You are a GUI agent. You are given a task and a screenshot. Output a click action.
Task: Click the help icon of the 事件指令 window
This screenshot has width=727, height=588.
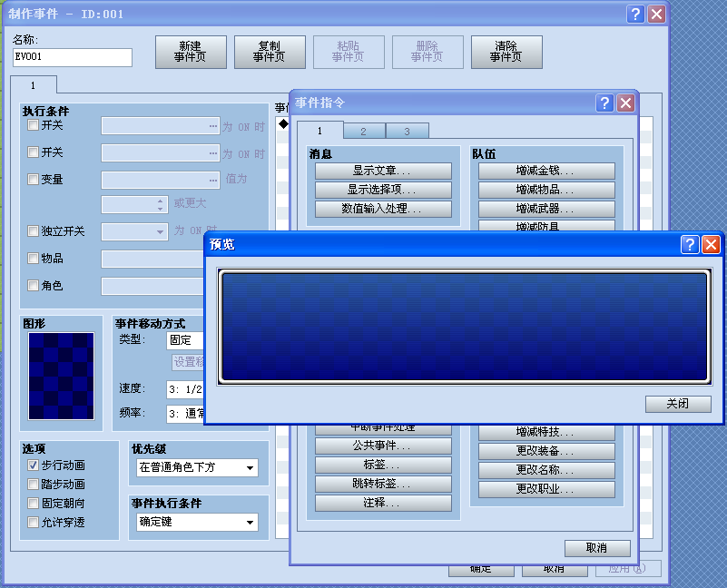[x=604, y=103]
